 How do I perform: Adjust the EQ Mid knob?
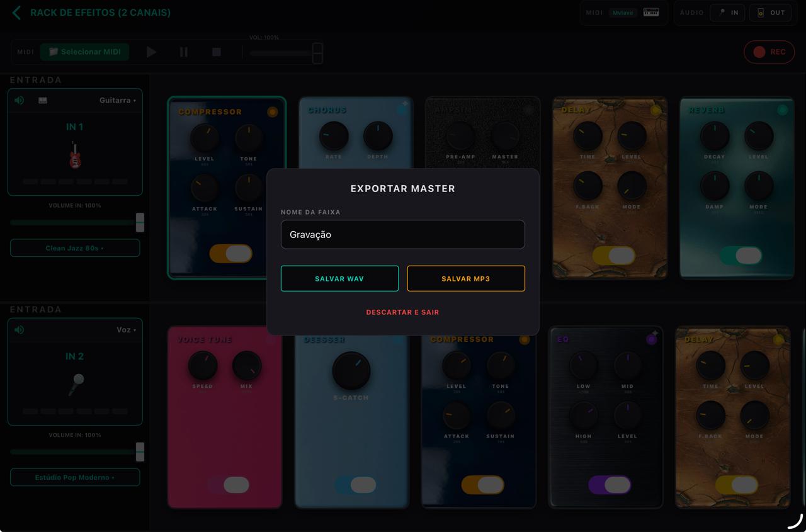pyautogui.click(x=628, y=366)
